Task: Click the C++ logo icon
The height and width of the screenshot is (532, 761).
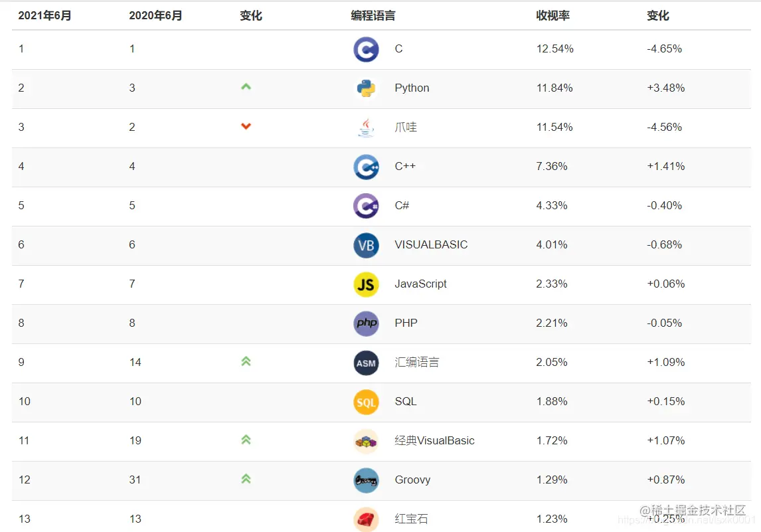Action: click(366, 167)
